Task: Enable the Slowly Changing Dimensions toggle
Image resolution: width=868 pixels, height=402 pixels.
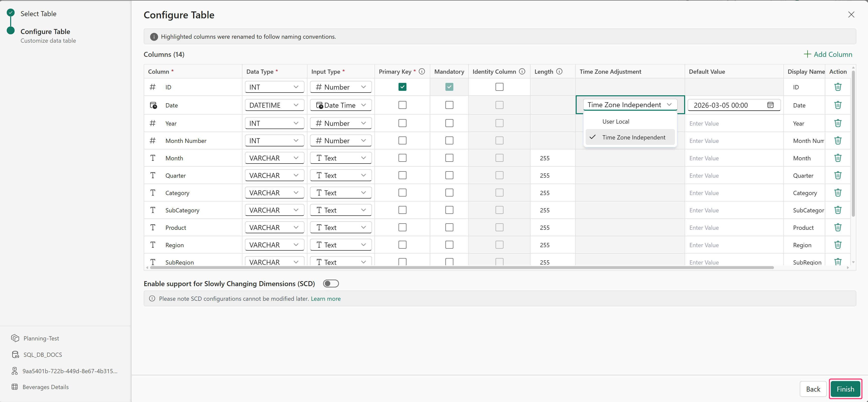Action: pyautogui.click(x=331, y=284)
